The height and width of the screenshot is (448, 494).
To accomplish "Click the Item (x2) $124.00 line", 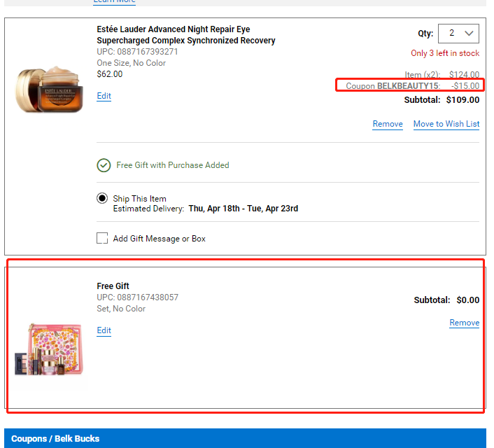I will click(442, 75).
